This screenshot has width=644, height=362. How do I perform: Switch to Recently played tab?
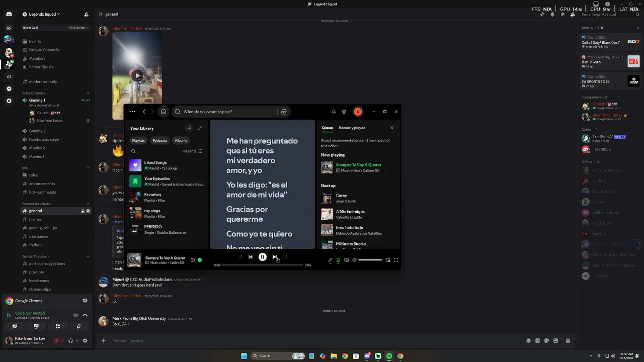[352, 128]
